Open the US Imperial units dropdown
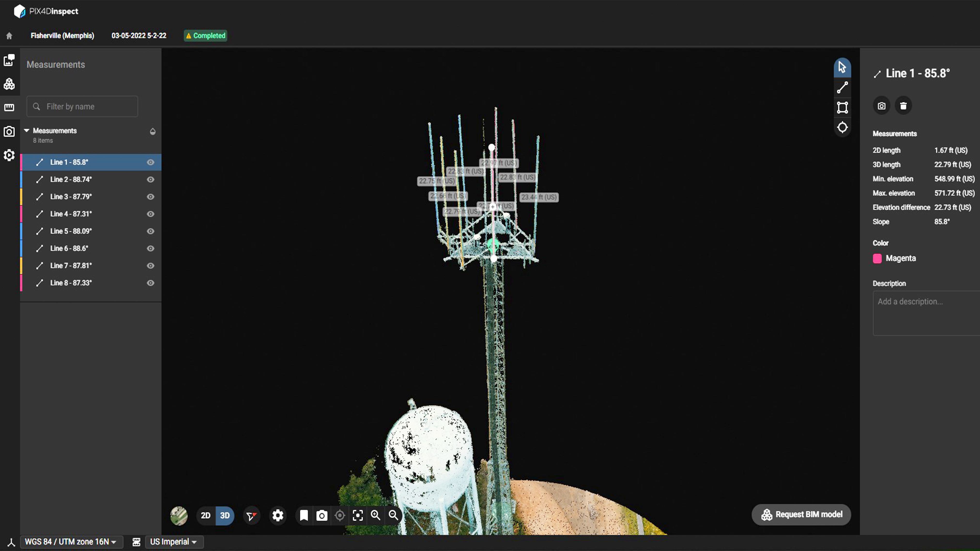The width and height of the screenshot is (980, 551). (174, 542)
